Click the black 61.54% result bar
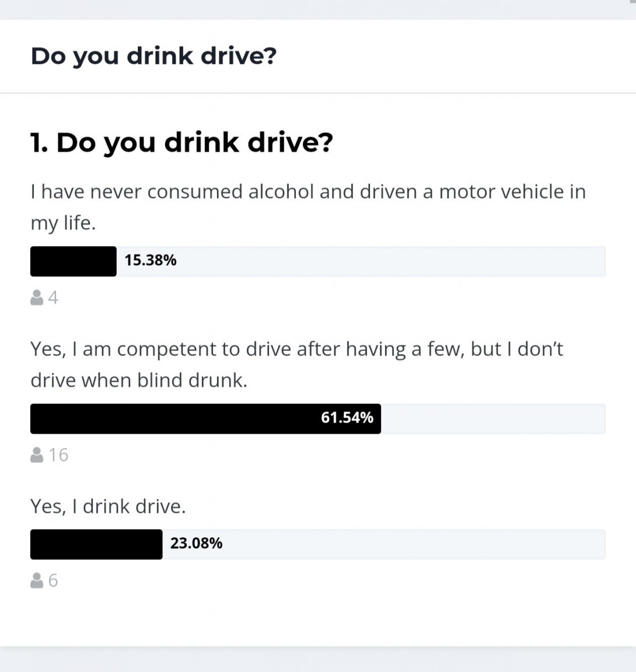 coord(206,419)
